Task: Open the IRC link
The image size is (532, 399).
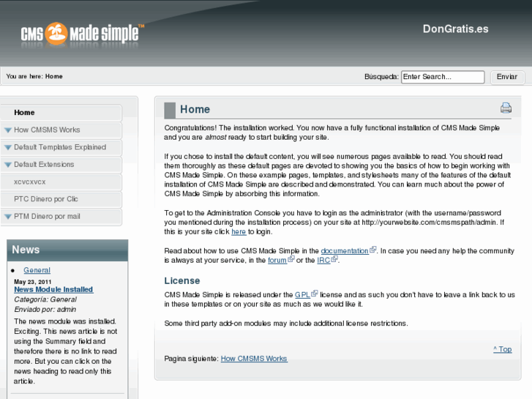Action: pyautogui.click(x=323, y=261)
